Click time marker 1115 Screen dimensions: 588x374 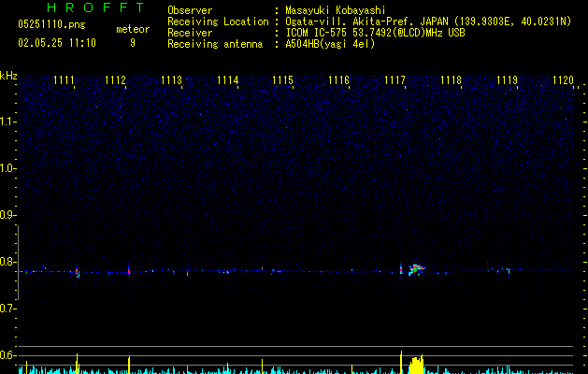282,80
